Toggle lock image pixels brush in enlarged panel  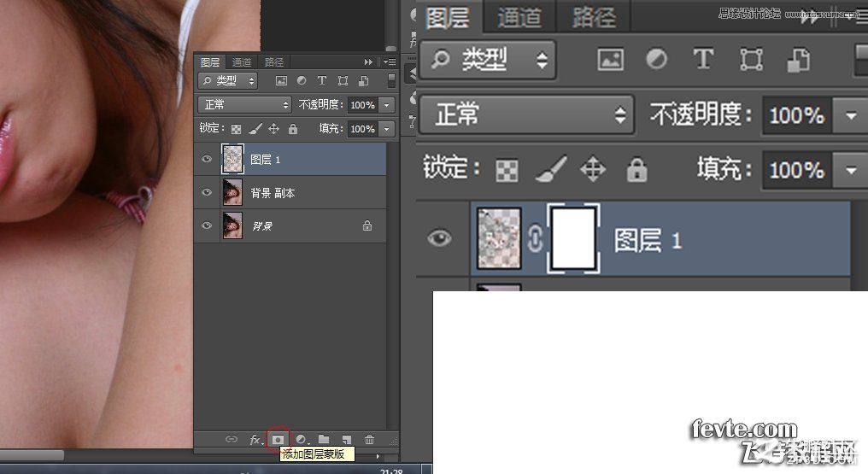point(551,169)
